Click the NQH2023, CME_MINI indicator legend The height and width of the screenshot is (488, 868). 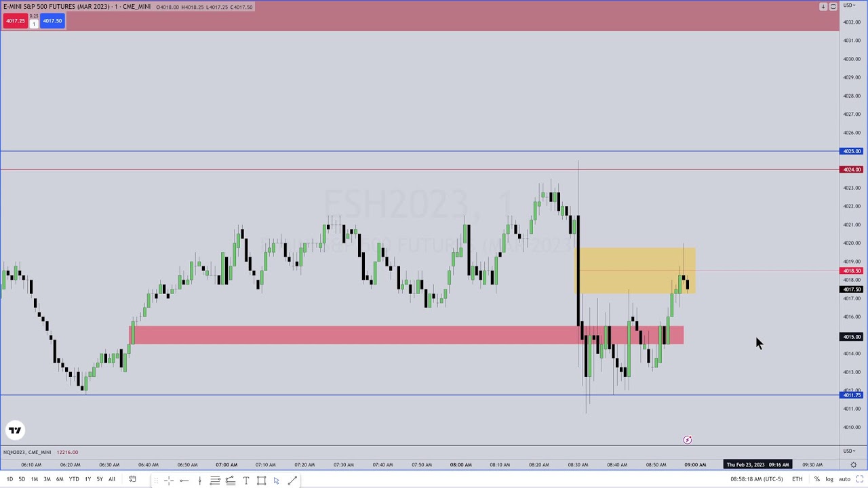click(27, 452)
